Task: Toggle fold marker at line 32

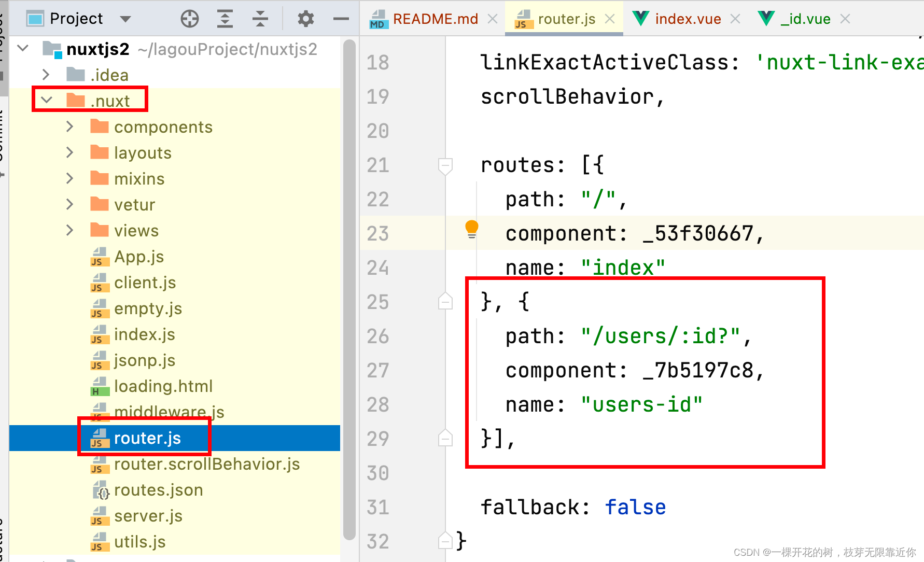Action: [445, 540]
